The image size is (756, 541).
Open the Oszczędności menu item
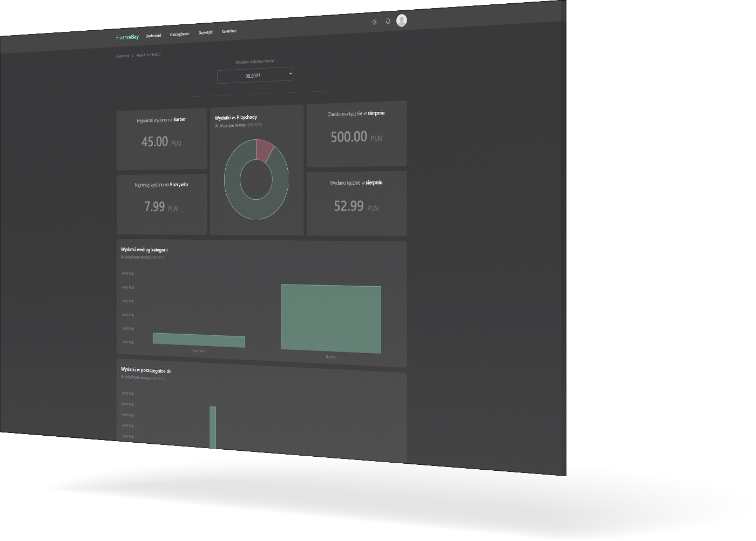coord(179,34)
